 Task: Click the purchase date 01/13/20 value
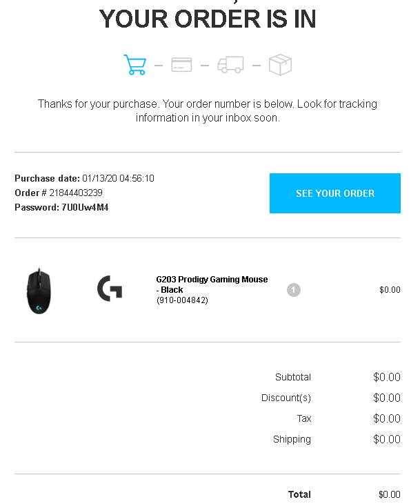point(118,178)
